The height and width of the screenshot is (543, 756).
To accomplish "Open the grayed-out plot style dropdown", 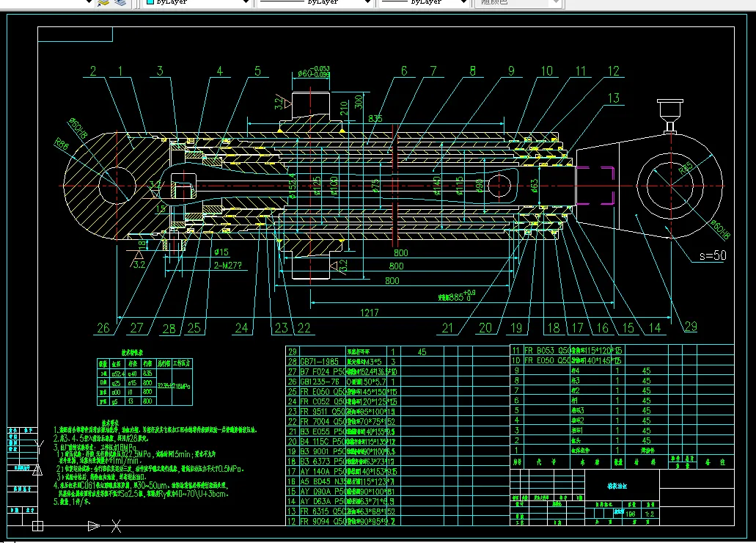I will tap(518, 2).
